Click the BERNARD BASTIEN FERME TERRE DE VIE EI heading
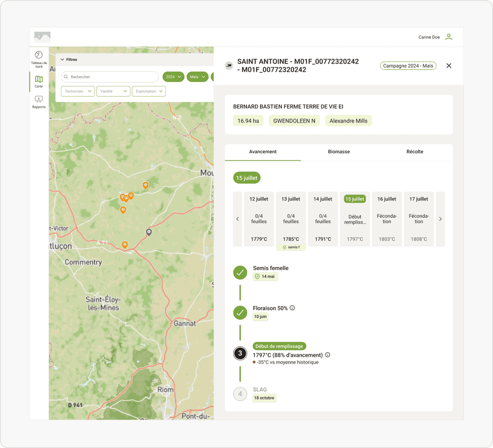The height and width of the screenshot is (448, 493). coord(288,107)
